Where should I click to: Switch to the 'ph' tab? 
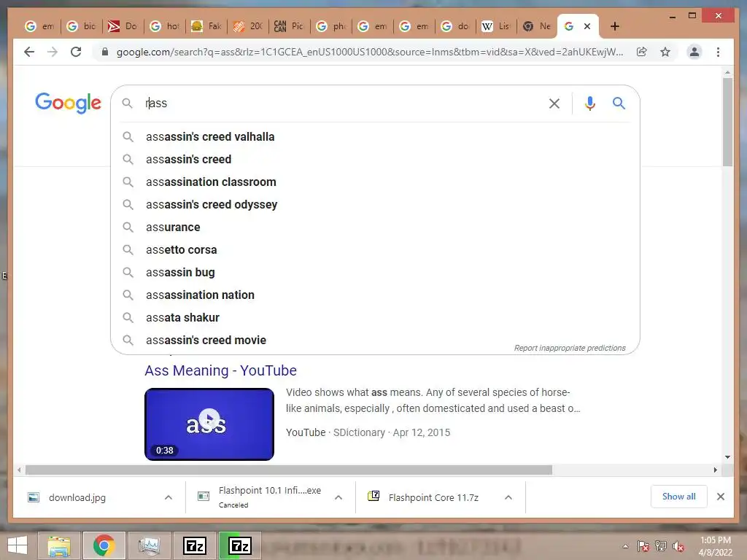click(331, 26)
